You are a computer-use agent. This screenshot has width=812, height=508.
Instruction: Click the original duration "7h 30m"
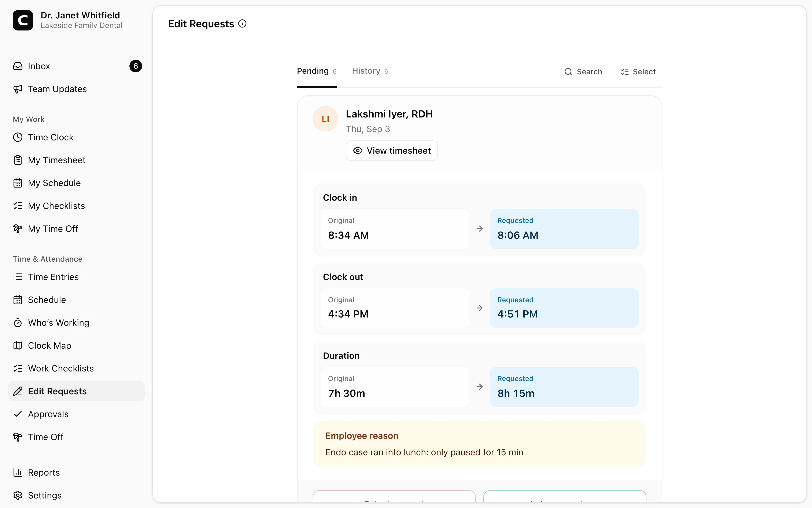point(347,393)
